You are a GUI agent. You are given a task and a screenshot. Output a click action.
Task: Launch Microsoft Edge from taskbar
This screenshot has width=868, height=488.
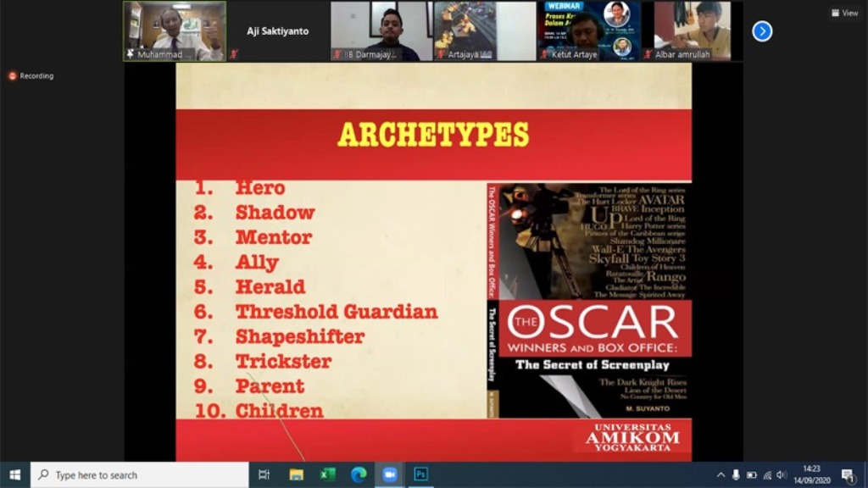[359, 474]
